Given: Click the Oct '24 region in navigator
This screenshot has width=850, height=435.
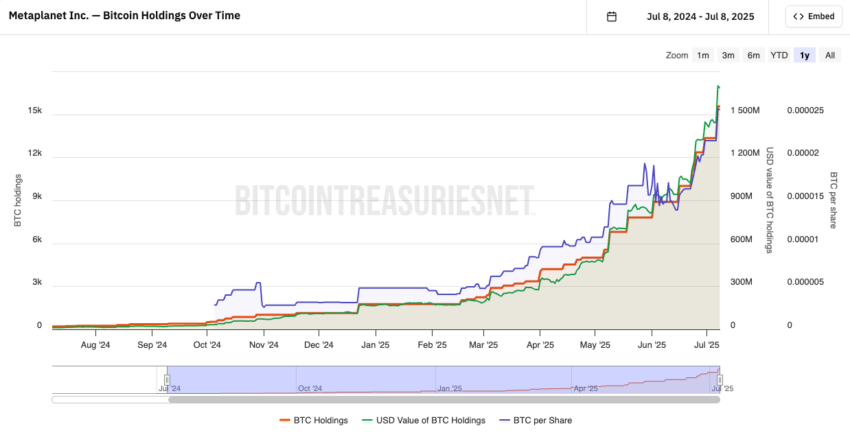Looking at the screenshot, I should pos(310,388).
